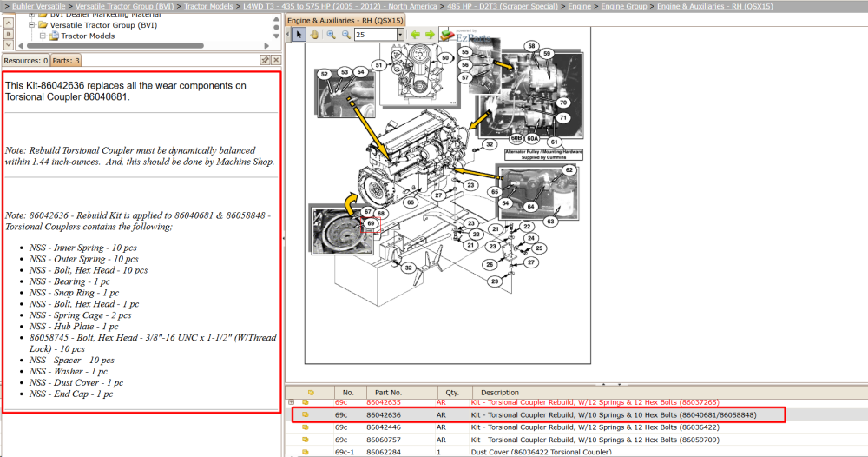Activate the hand pan tool
The height and width of the screenshot is (457, 868).
(314, 35)
